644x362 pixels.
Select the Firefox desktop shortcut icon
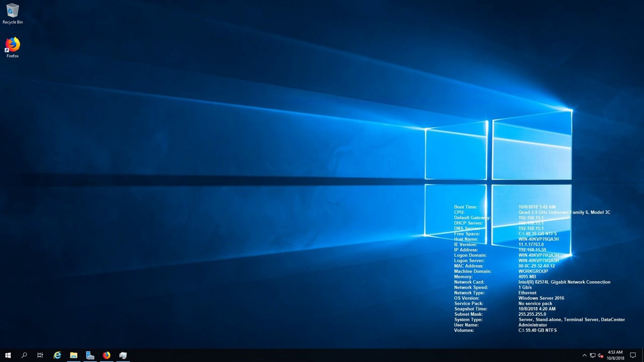[13, 45]
